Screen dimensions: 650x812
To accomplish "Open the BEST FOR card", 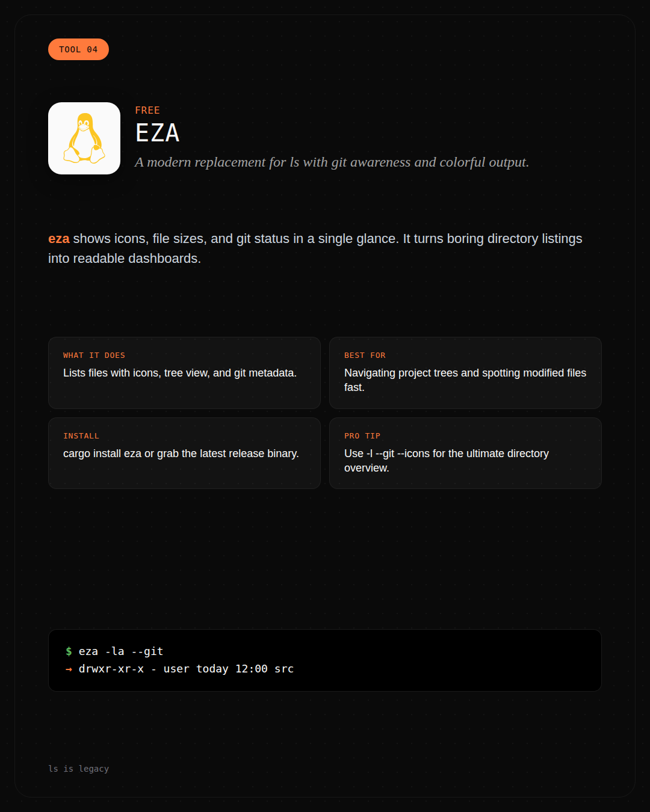I will coord(465,373).
